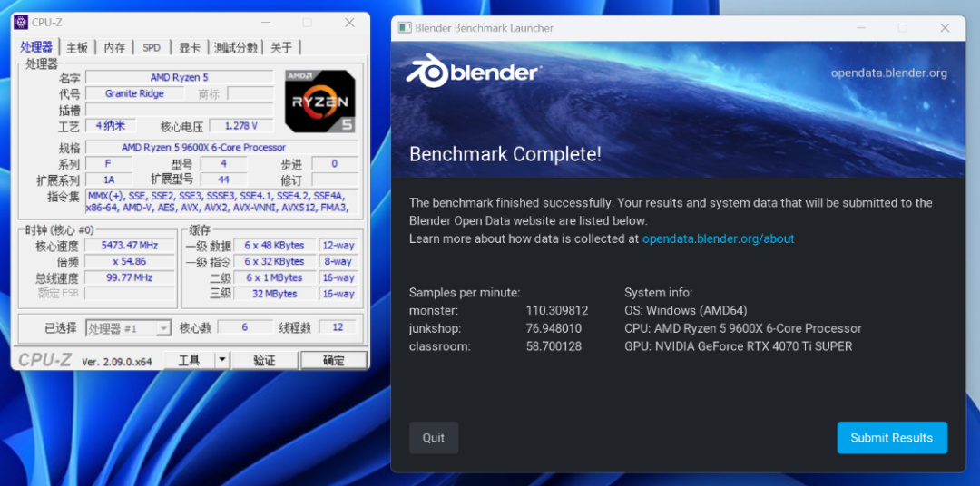The width and height of the screenshot is (980, 486).
Task: Click the monster score 110.309812
Action: pyautogui.click(x=557, y=310)
